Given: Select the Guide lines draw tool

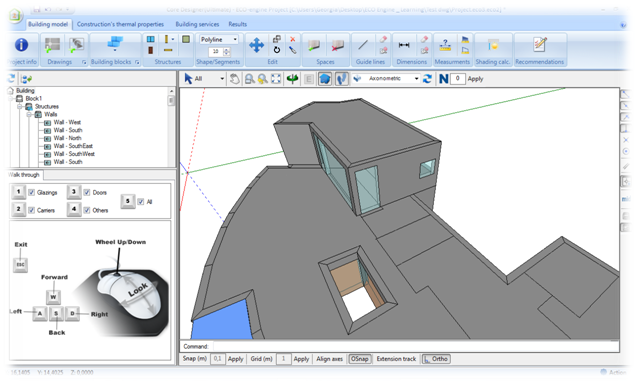Looking at the screenshot, I should [x=363, y=45].
